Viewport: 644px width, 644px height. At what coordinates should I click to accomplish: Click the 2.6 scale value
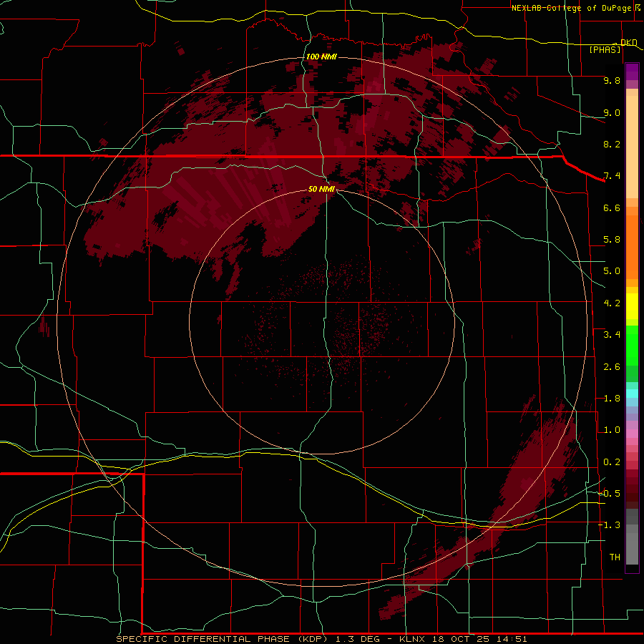(x=612, y=367)
